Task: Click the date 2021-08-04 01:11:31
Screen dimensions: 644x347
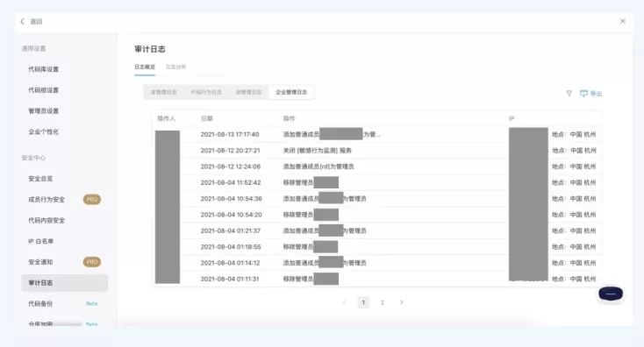Action: click(230, 279)
